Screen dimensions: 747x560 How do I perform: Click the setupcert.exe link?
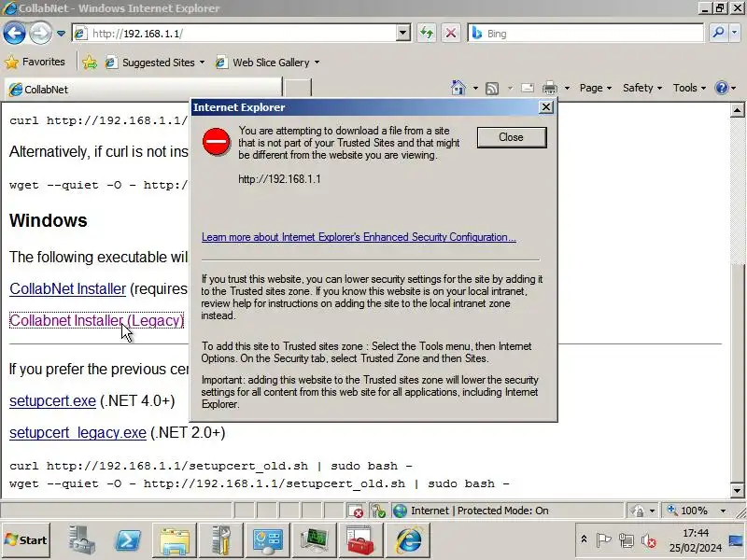point(53,400)
